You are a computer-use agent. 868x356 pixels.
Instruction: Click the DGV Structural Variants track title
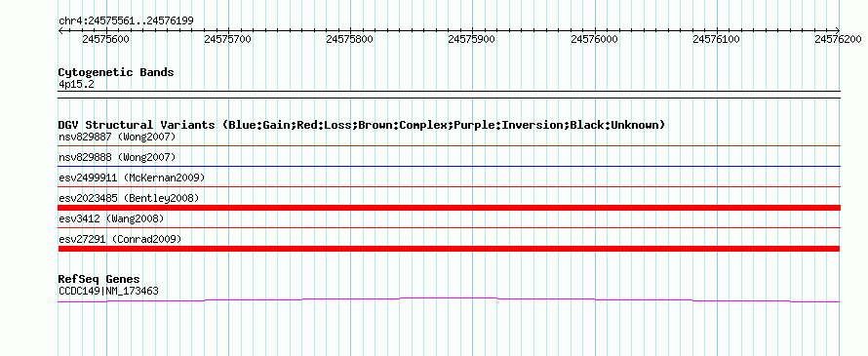[x=362, y=125]
